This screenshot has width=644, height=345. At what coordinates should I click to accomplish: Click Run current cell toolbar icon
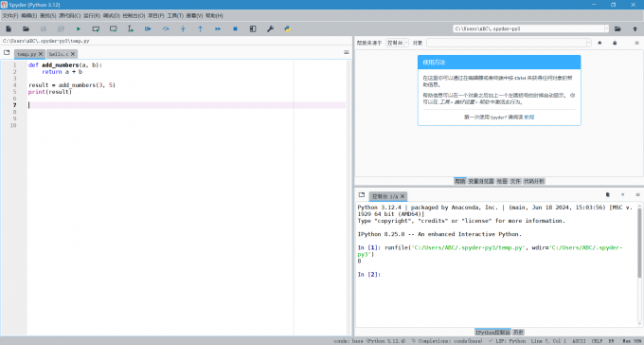(96, 28)
